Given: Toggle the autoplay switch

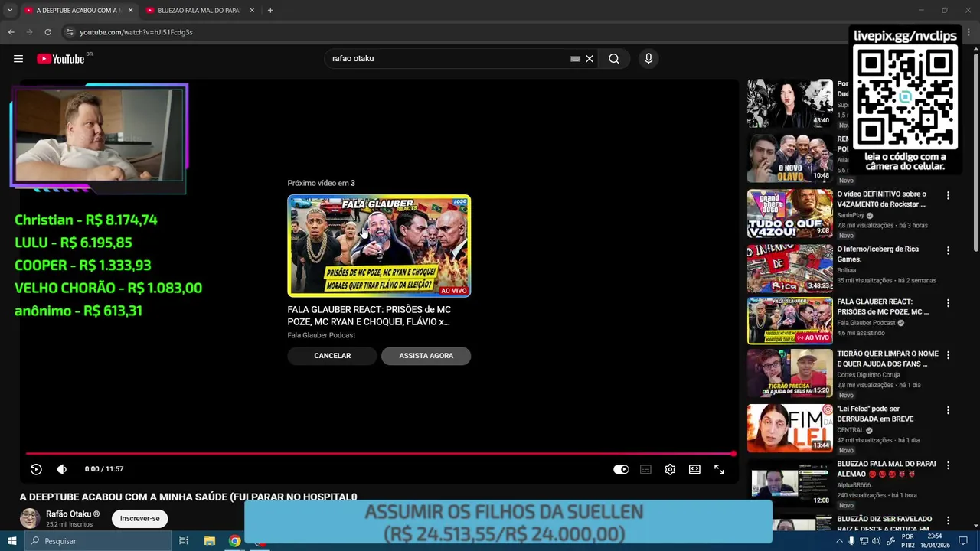Looking at the screenshot, I should pos(621,469).
